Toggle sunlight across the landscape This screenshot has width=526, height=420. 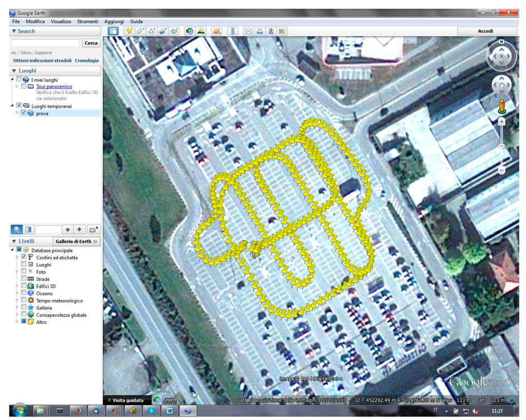(x=201, y=31)
